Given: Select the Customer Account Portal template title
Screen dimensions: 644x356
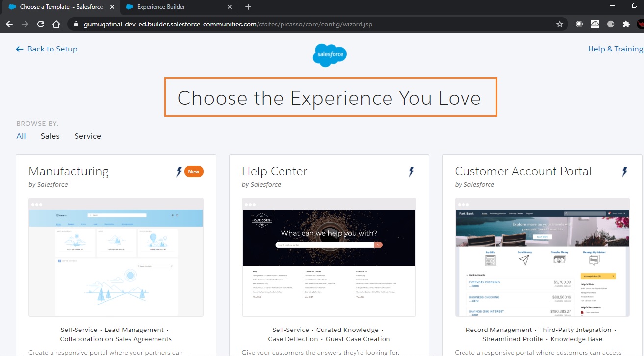Looking at the screenshot, I should tap(523, 171).
